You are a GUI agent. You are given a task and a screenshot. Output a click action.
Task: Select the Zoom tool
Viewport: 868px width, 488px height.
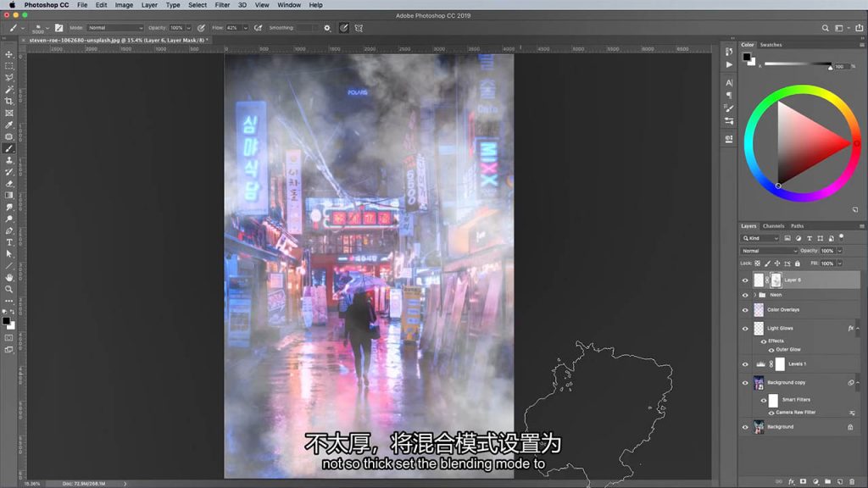coord(8,289)
